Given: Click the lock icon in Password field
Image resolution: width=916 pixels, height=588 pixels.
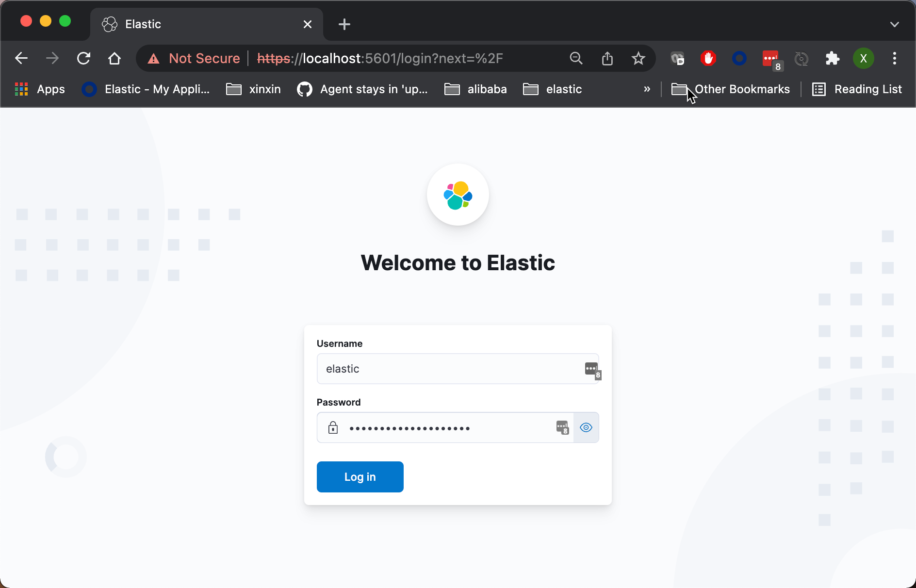Looking at the screenshot, I should 333,427.
